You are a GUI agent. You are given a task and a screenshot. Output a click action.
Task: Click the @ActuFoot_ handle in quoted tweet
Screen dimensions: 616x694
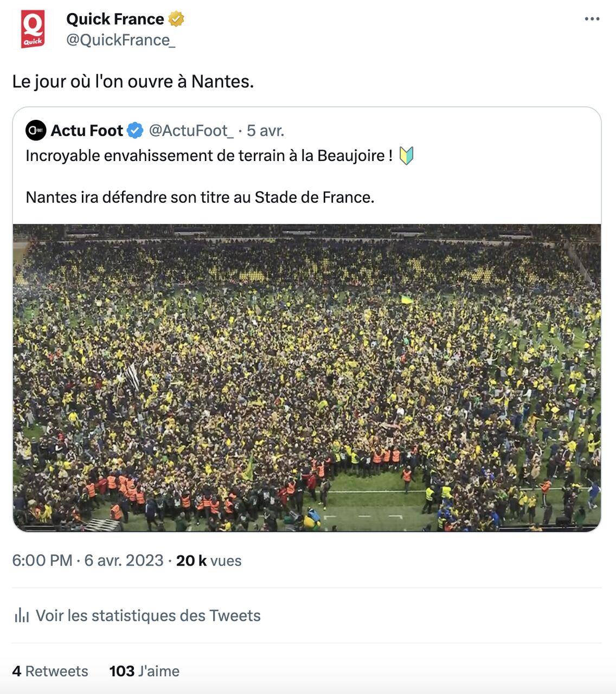point(191,131)
